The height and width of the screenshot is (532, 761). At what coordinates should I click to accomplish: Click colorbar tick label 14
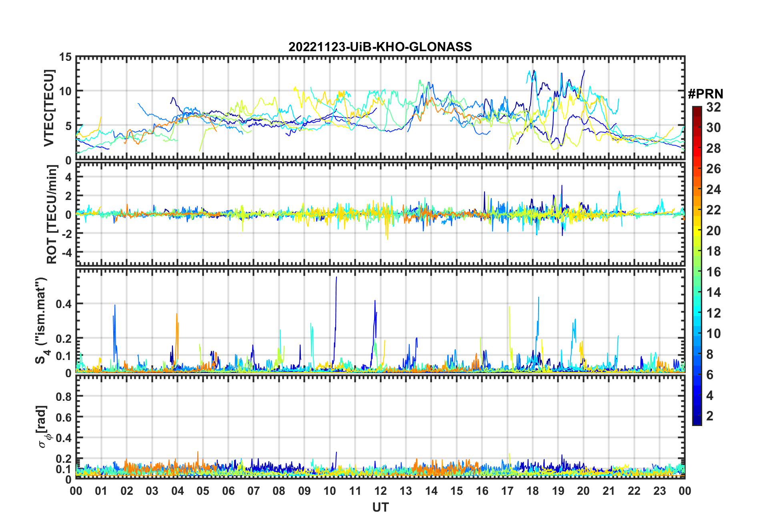713,292
